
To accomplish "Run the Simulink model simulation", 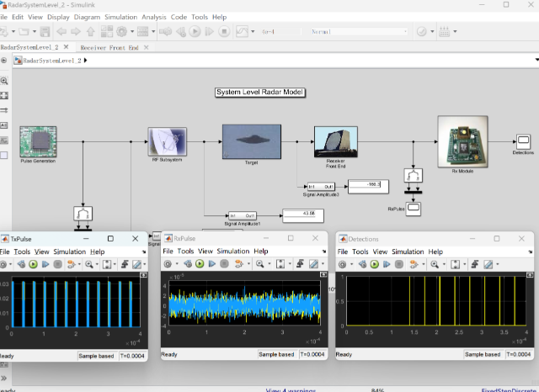I will click(x=195, y=32).
